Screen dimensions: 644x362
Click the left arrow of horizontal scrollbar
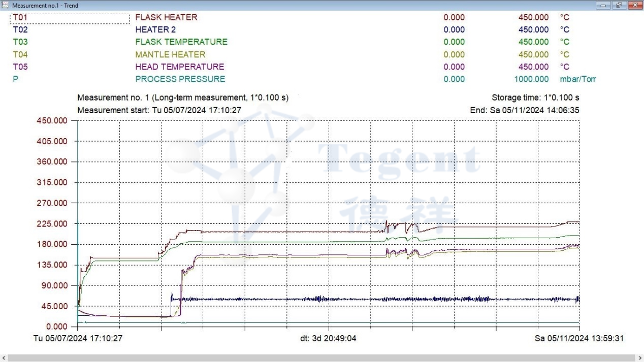[4, 358]
